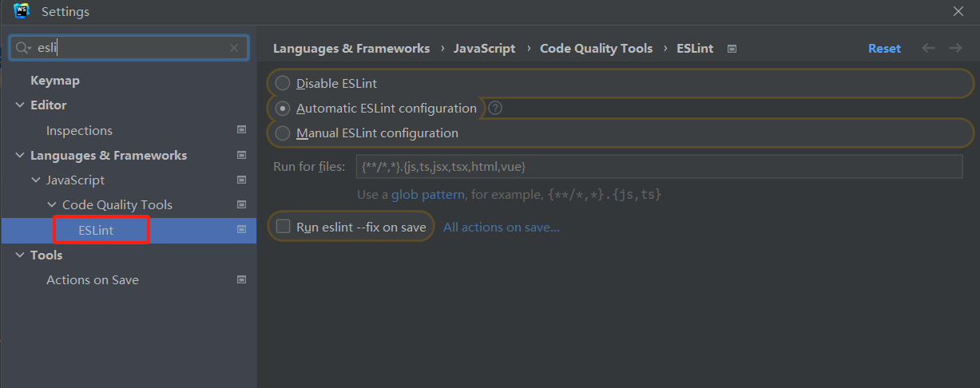The height and width of the screenshot is (388, 980).
Task: Clear search text with the X icon
Action: [x=234, y=48]
